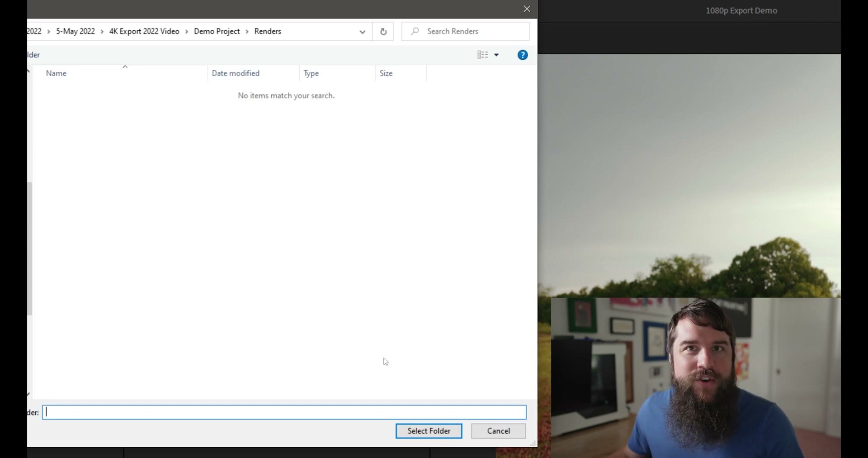This screenshot has width=868, height=458.
Task: Click the magnifier icon in the search box
Action: (x=415, y=31)
